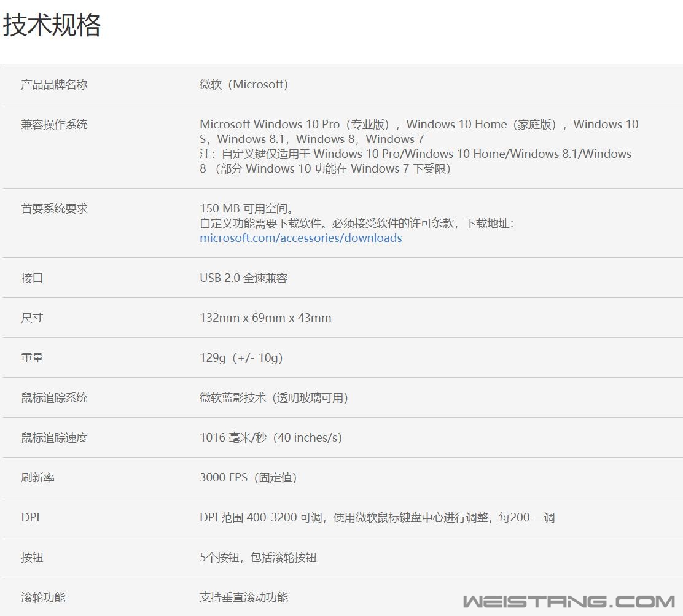
Task: Select the 刷新率 row label
Action: [38, 478]
